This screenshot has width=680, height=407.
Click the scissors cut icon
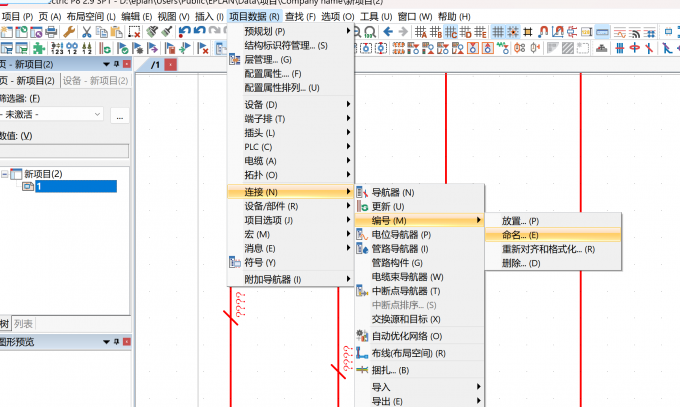pyautogui.click(x=87, y=32)
